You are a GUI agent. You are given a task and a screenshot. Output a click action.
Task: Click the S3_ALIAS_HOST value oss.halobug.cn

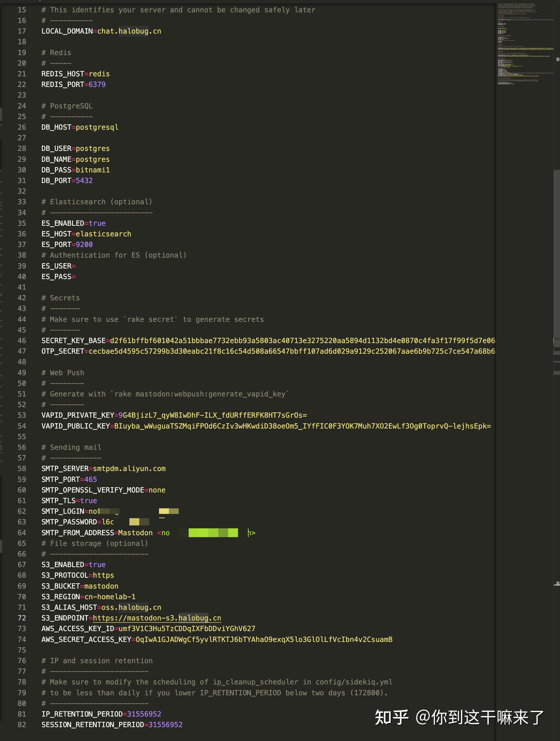click(x=131, y=607)
